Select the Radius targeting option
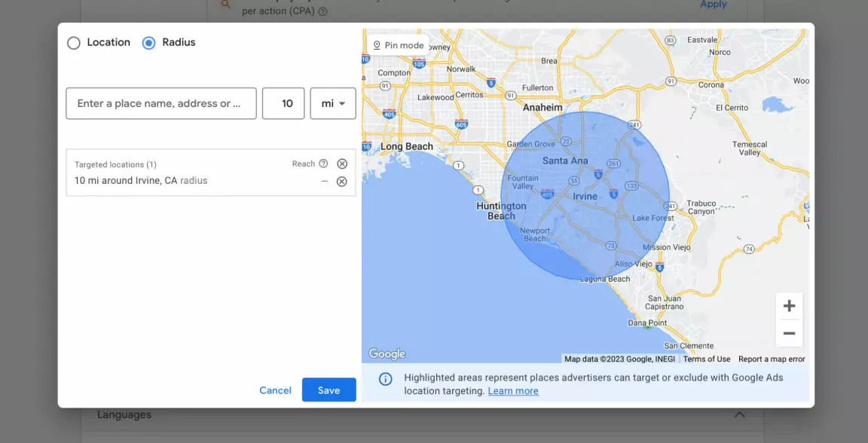This screenshot has width=868, height=443. [x=148, y=43]
